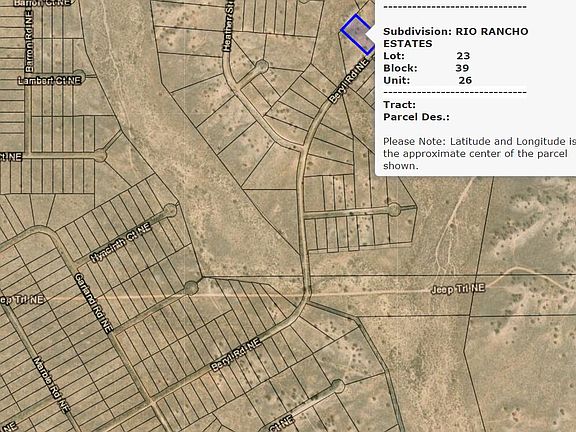This screenshot has height=432, width=576.
Task: Click the Tract field in the parcel popup
Action: click(x=400, y=105)
